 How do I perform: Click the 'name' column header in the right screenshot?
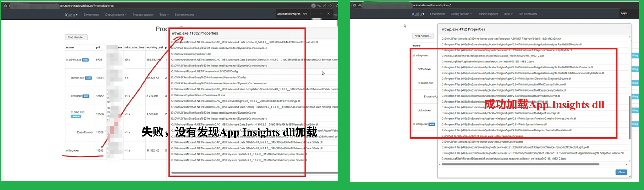tap(417, 45)
